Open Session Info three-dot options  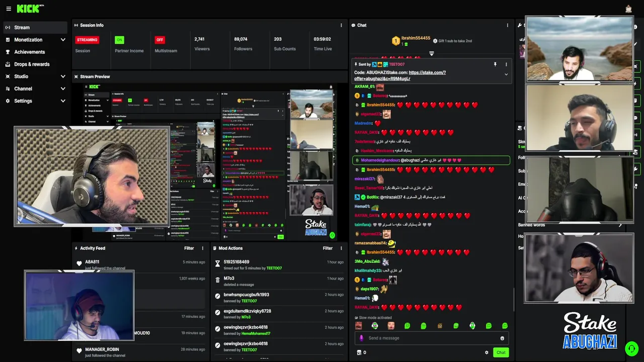pos(341,25)
